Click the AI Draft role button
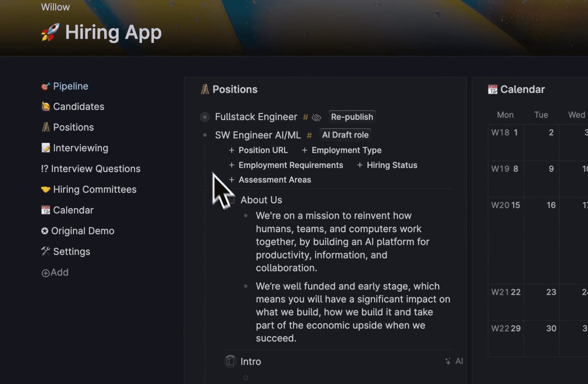Image resolution: width=588 pixels, height=384 pixels. (x=345, y=135)
